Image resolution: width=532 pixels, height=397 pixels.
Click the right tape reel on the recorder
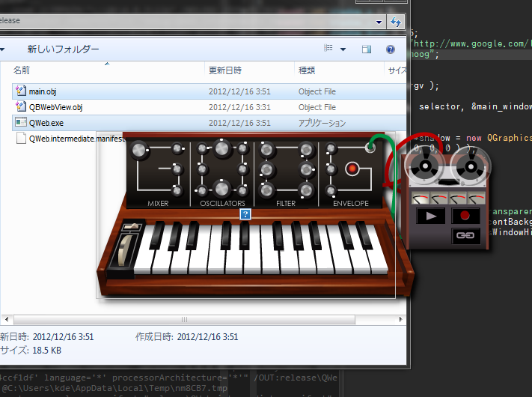point(471,166)
